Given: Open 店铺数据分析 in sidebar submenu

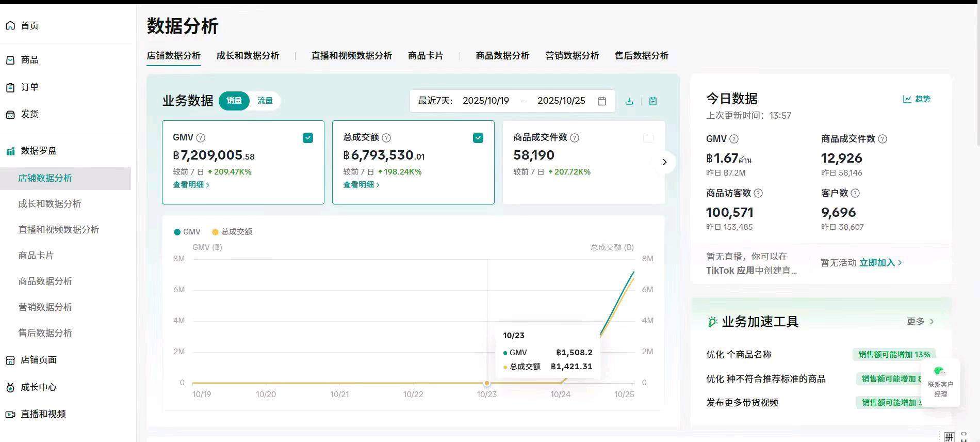Looking at the screenshot, I should 66,178.
